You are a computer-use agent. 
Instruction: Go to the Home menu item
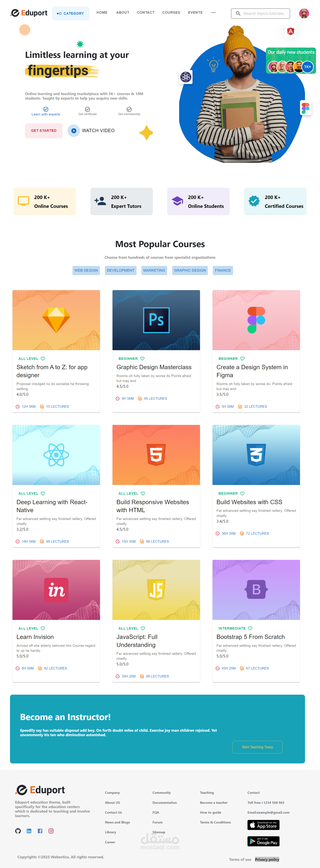(x=102, y=13)
